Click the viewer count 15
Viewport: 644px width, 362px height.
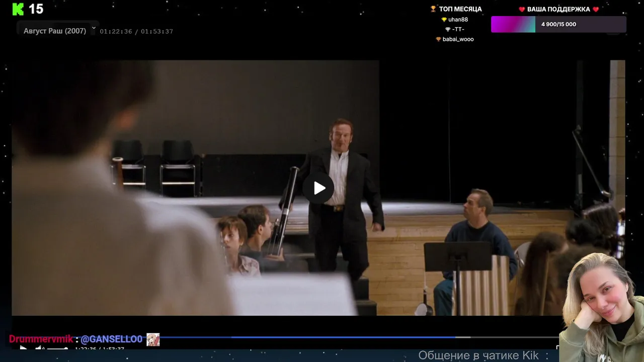[36, 9]
